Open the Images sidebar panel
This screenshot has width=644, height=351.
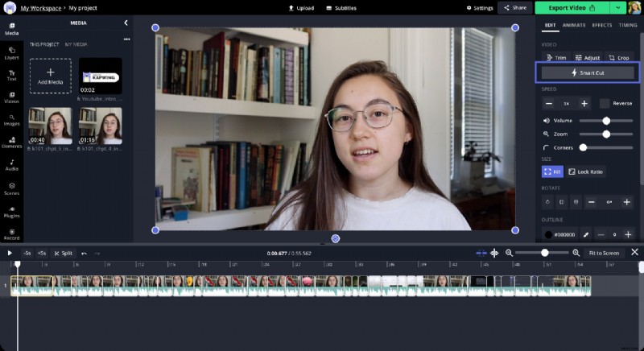coord(11,120)
